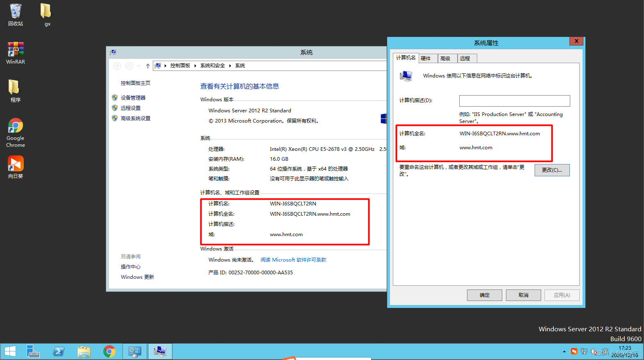Click the 取消 button
Viewport: 644px width, 360px height.
524,295
